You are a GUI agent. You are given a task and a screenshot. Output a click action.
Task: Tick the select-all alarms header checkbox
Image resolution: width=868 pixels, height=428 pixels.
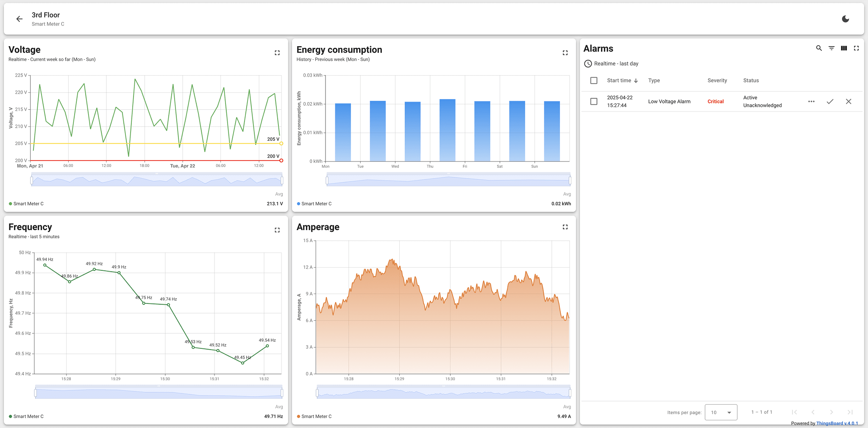click(x=594, y=81)
